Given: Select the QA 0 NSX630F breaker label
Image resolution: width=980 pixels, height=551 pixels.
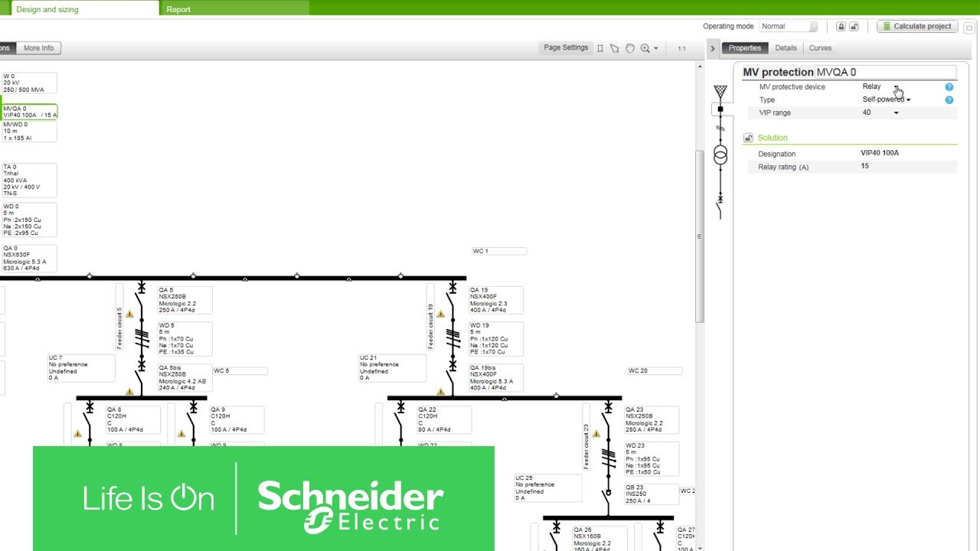Looking at the screenshot, I should [x=29, y=259].
